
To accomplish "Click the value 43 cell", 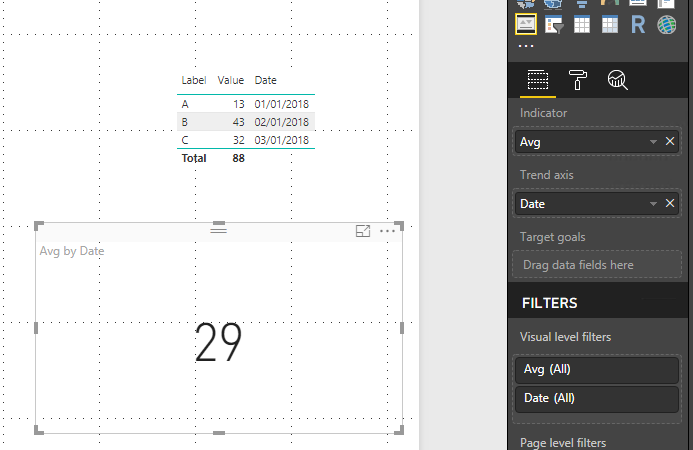I will [239, 122].
